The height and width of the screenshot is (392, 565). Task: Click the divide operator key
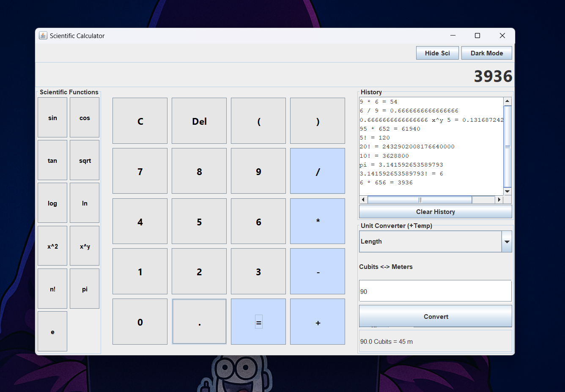click(x=318, y=171)
